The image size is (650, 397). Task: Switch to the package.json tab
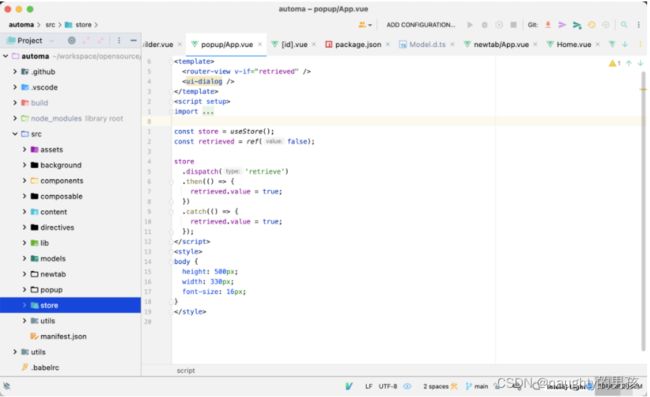(x=358, y=44)
